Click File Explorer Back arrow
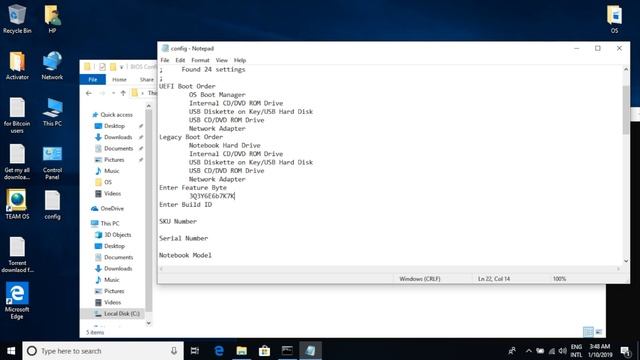 89,93
